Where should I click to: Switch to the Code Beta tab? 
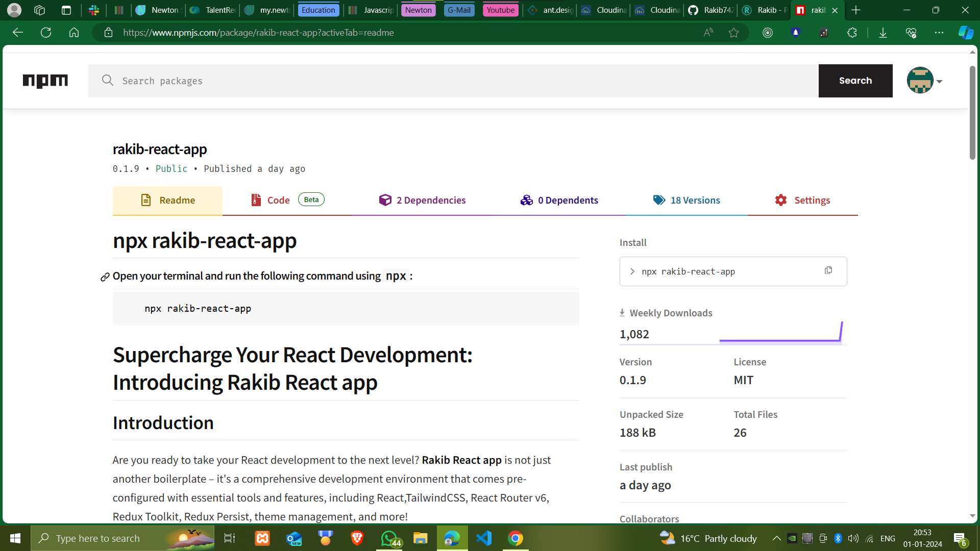pyautogui.click(x=287, y=200)
